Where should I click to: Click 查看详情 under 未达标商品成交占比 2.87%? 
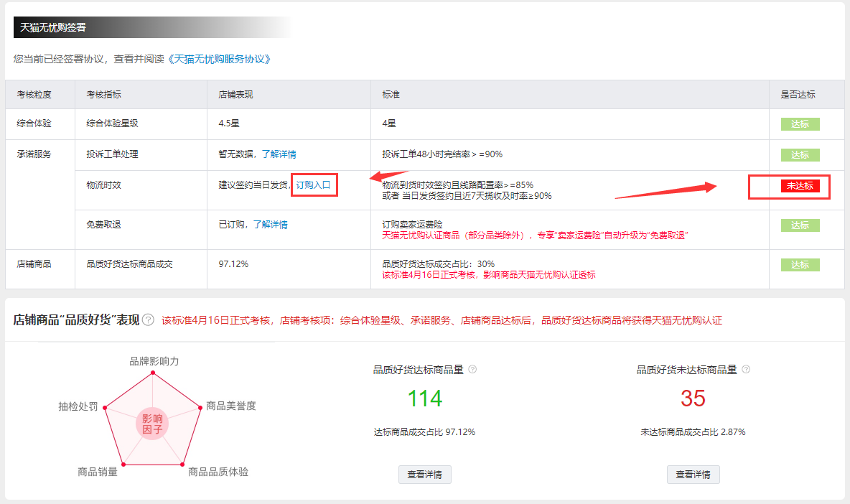(x=693, y=474)
